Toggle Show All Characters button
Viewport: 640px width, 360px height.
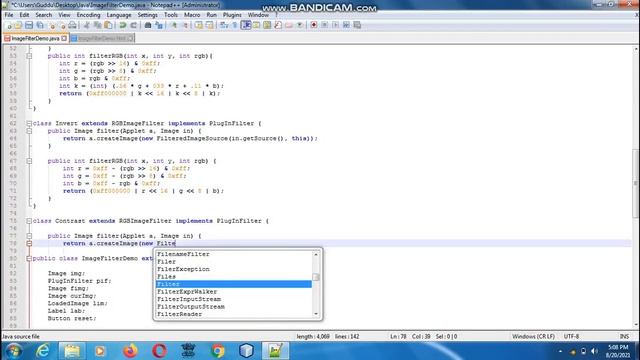point(235,25)
